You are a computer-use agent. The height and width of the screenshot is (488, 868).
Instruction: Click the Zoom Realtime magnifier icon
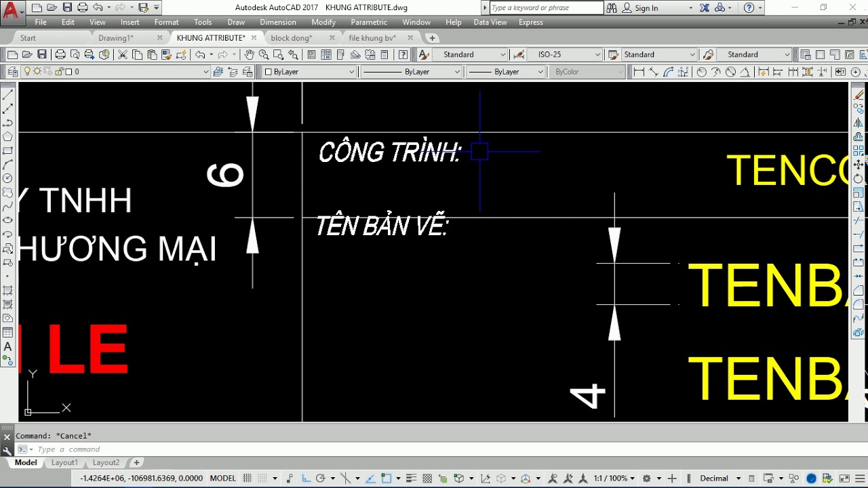(263, 54)
